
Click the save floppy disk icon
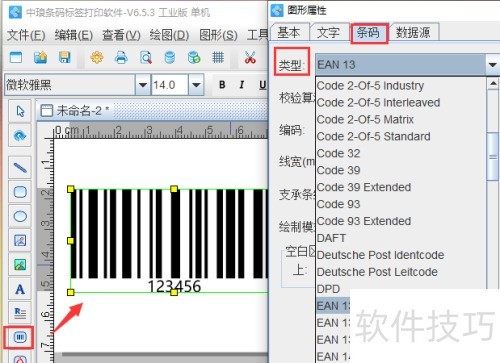pyautogui.click(x=64, y=57)
